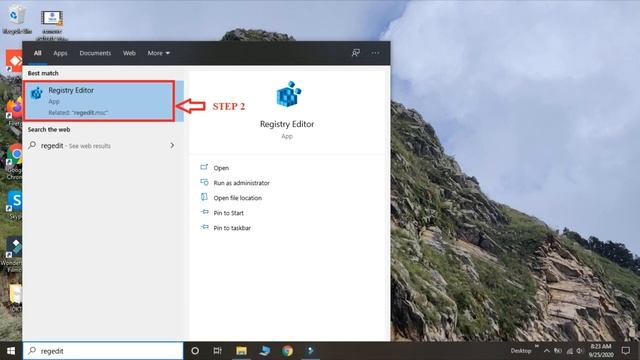The image size is (640, 360).
Task: Click the Registry Editor icon in the result row
Action: point(37,93)
